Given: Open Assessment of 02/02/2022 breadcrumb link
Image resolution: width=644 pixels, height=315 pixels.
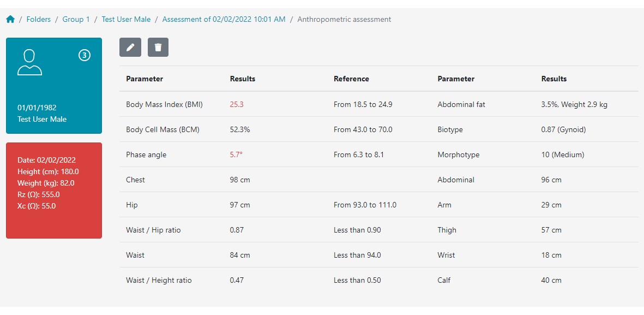Looking at the screenshot, I should click(x=224, y=19).
